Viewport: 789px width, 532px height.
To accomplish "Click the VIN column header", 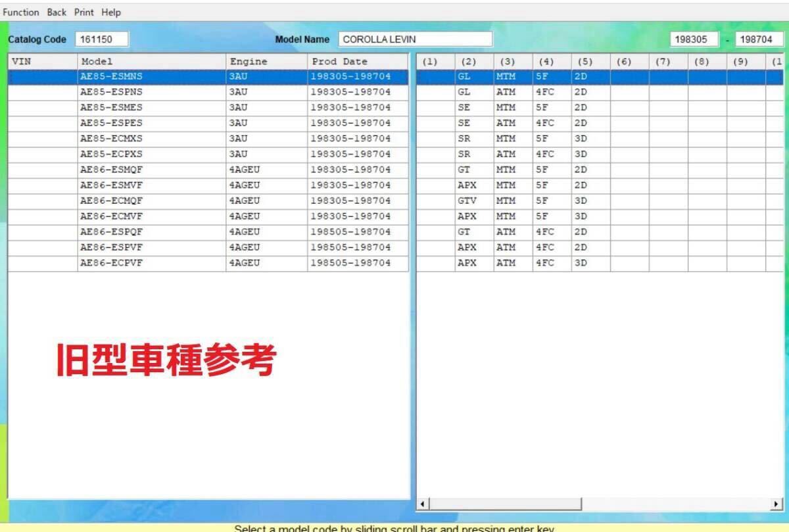I will point(43,61).
